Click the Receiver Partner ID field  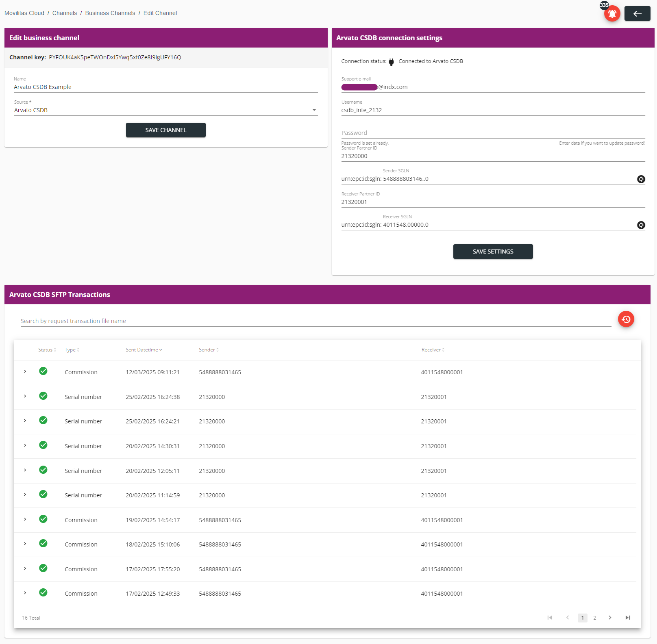click(493, 202)
